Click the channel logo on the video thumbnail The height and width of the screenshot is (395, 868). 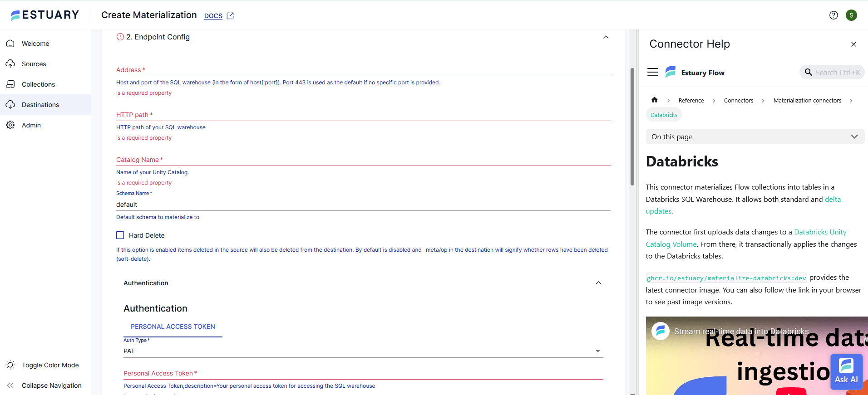[661, 331]
